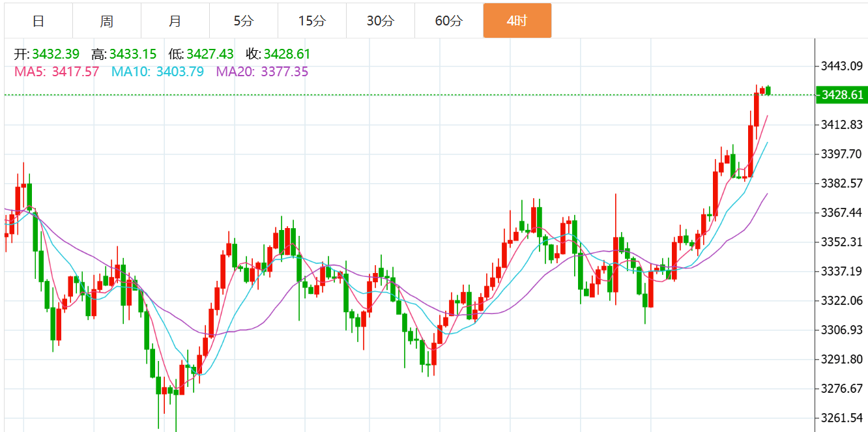Click the 低 low price value 3427.43
Viewport: 868px width, 432px height.
click(210, 54)
